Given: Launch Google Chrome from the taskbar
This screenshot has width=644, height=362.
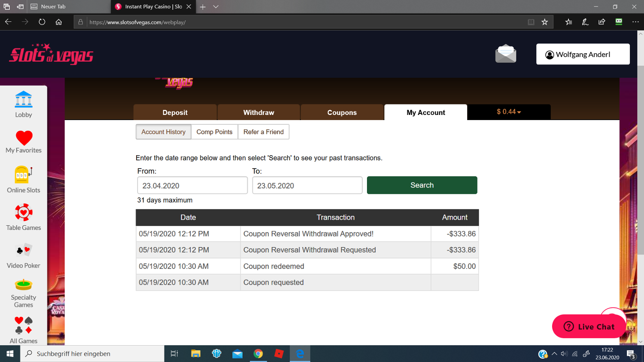Looking at the screenshot, I should (258, 353).
